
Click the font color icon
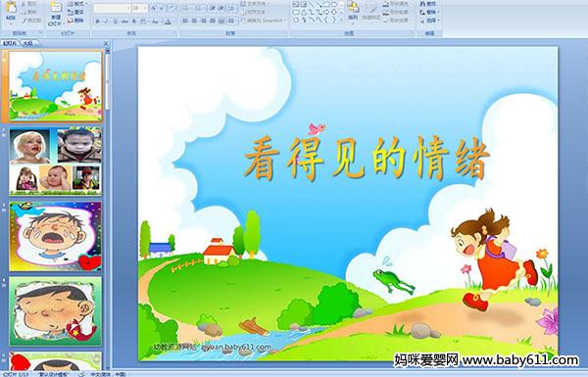[168, 22]
